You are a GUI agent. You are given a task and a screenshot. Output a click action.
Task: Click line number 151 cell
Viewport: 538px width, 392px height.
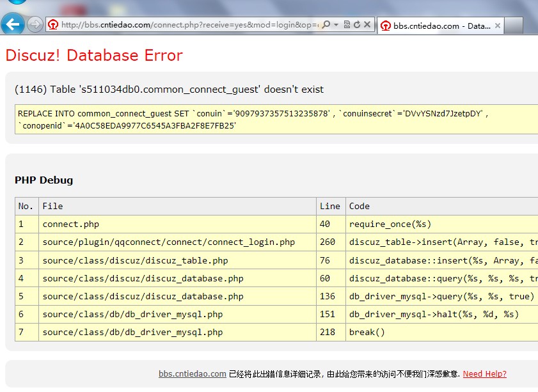331,314
